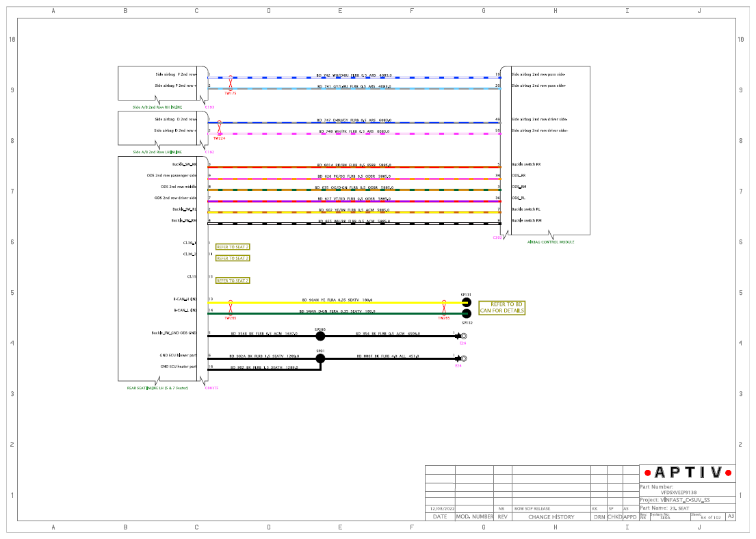
Task: Follow REFER TO BD CAN FOR DETAILS box
Action: pyautogui.click(x=501, y=308)
